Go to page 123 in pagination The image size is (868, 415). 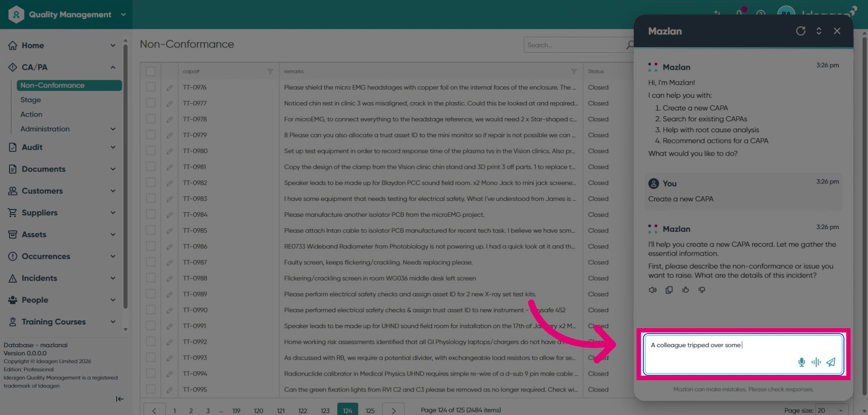[325, 410]
